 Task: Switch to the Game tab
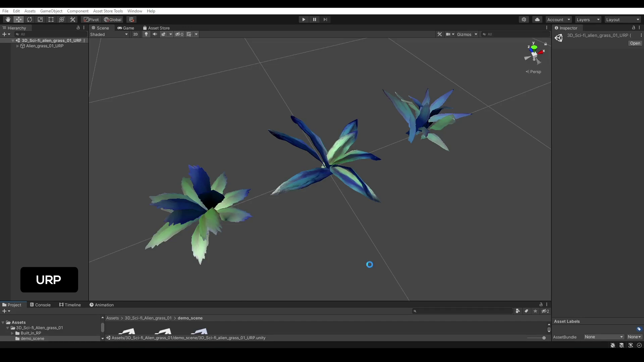[126, 28]
